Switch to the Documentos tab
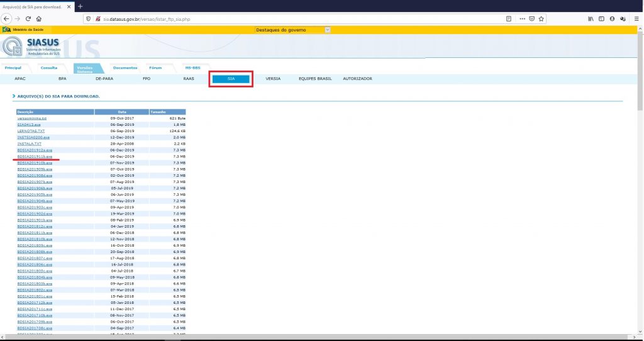Screen dimensions: 644x341 pyautogui.click(x=125, y=67)
